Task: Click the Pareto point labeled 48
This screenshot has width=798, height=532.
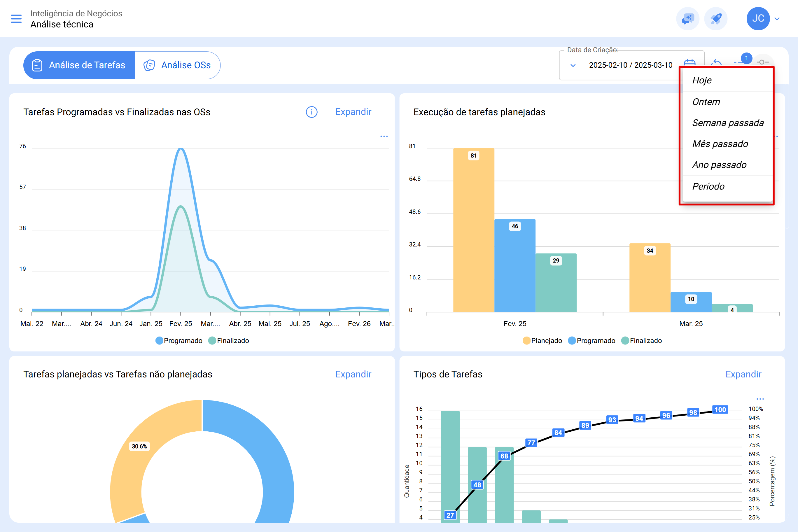Action: 477,485
